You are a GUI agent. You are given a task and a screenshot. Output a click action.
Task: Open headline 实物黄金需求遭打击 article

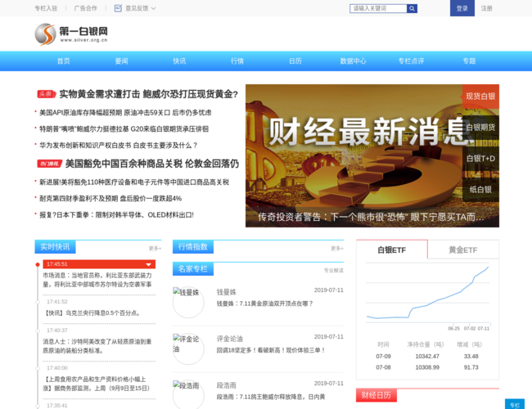pos(149,94)
